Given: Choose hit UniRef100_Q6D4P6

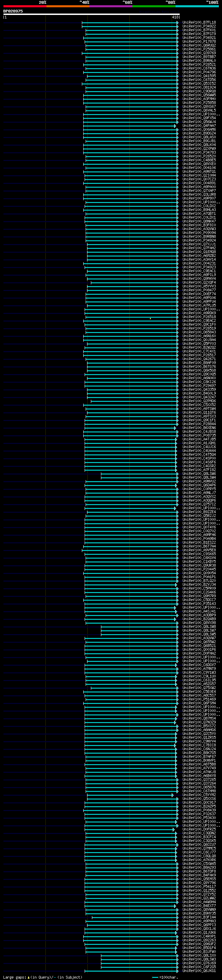Looking at the screenshot, I should (x=199, y=485).
